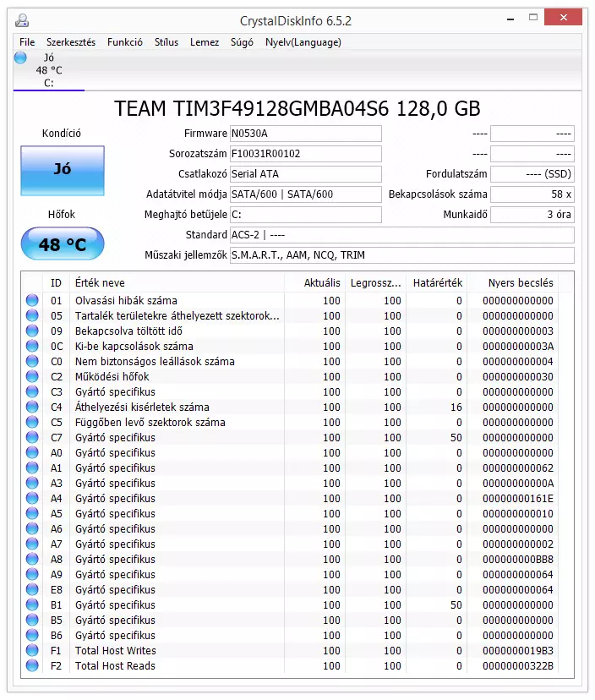595x700 pixels.
Task: Open the File menu
Action: click(x=27, y=42)
